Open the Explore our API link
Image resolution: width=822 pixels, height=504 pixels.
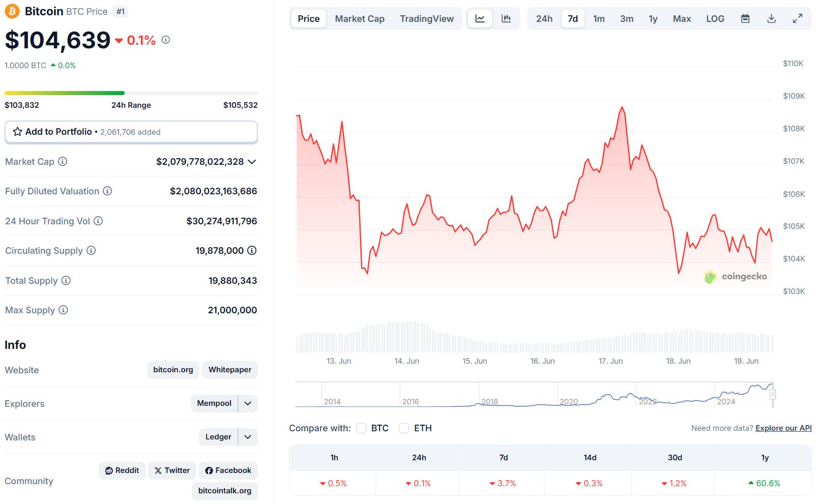782,428
